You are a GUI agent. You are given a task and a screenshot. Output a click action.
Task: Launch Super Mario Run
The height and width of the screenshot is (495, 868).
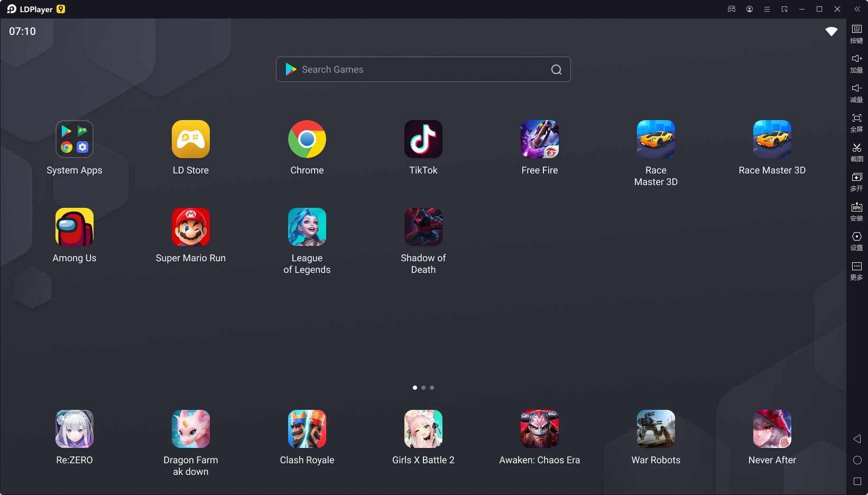coord(191,227)
